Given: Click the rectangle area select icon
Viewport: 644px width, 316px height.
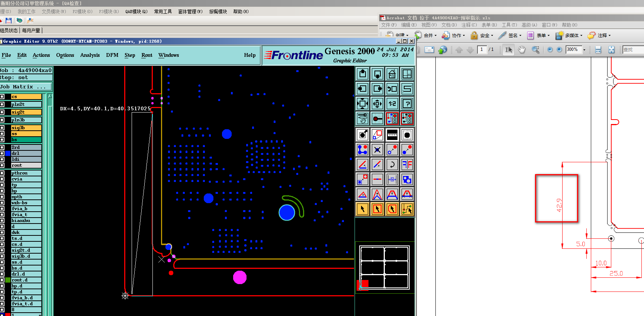Looking at the screenshot, I should pyautogui.click(x=377, y=209).
